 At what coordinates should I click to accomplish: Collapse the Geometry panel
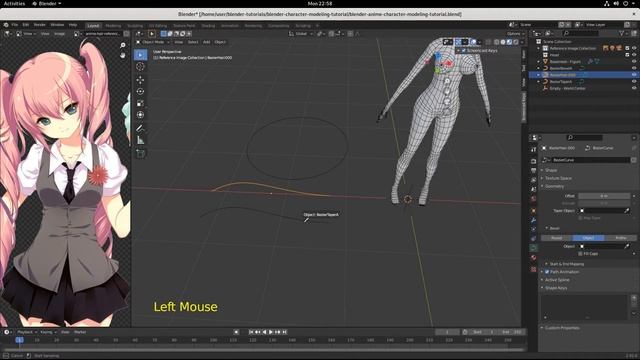tap(554, 187)
